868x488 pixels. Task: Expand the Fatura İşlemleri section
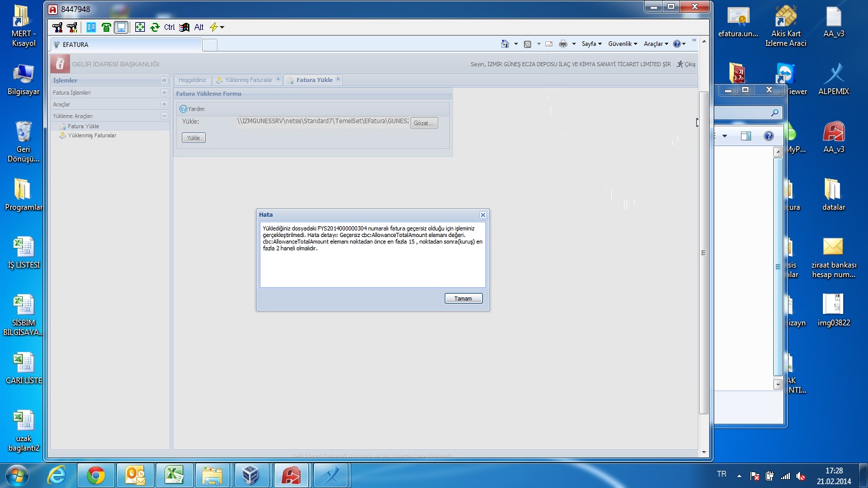(x=164, y=93)
